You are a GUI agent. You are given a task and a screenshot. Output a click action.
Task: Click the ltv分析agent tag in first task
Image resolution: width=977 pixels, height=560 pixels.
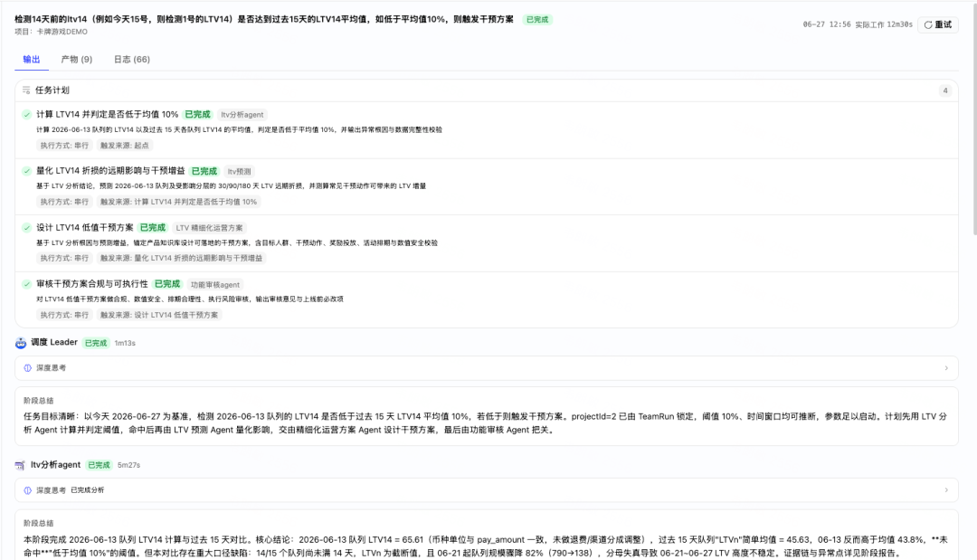pos(242,115)
